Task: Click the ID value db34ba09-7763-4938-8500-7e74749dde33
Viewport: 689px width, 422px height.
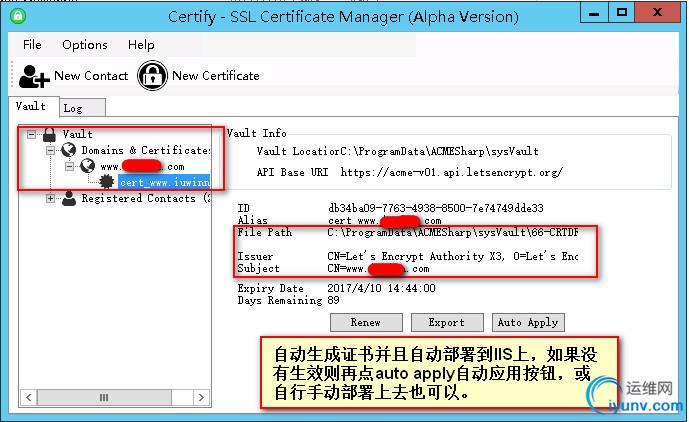Action: click(x=436, y=208)
